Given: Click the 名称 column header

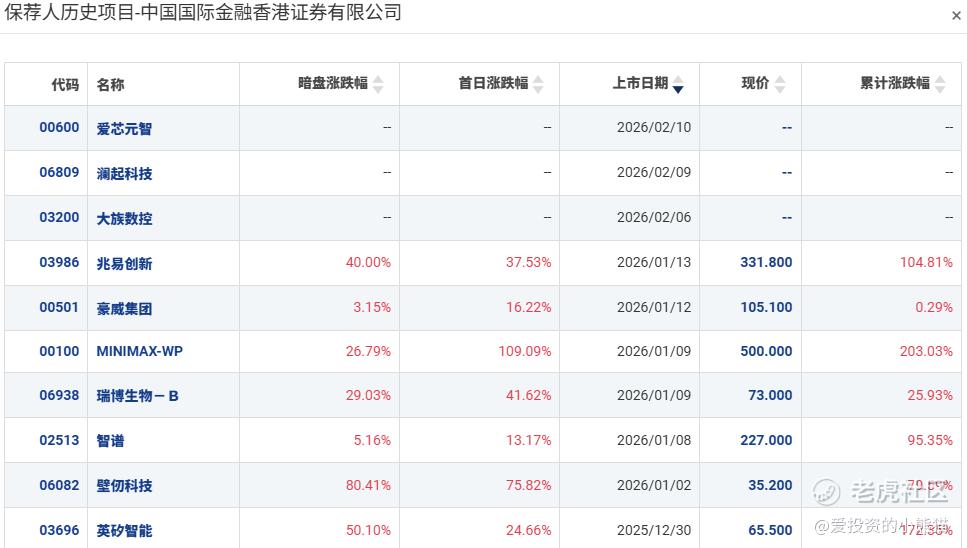Looking at the screenshot, I should (x=110, y=84).
